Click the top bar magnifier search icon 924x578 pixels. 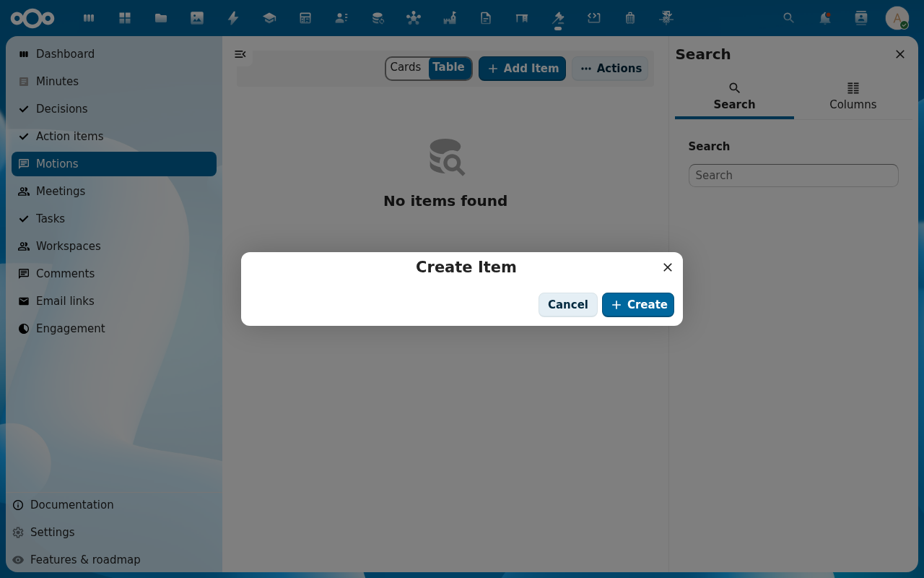tap(789, 18)
